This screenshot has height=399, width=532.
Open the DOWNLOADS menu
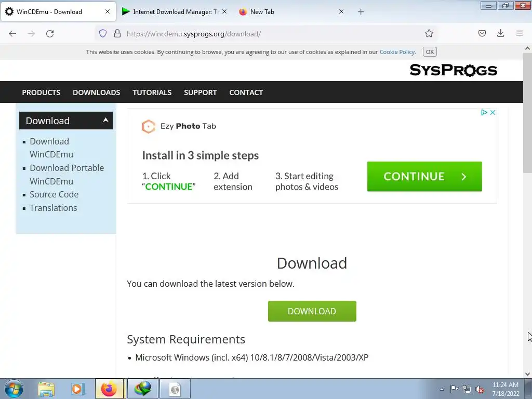[96, 92]
